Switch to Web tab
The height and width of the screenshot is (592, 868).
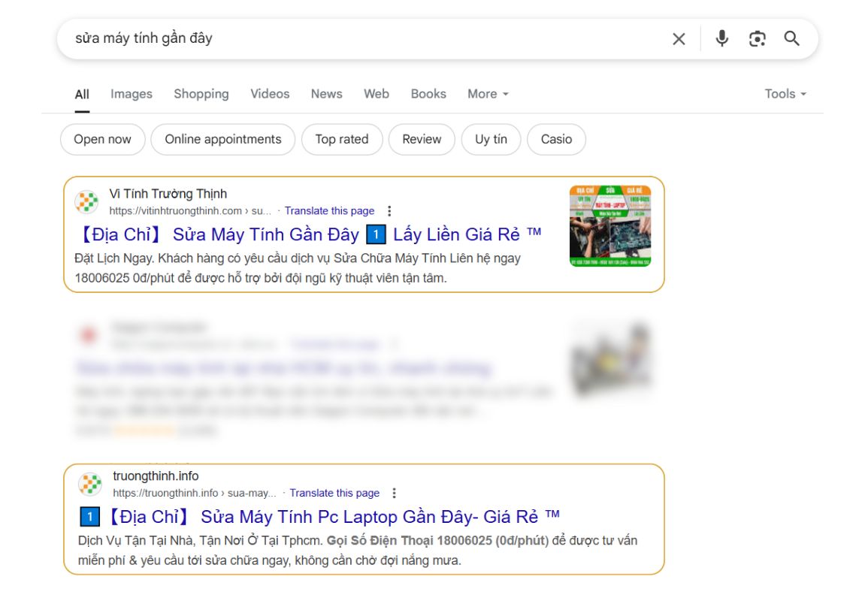coord(377,94)
